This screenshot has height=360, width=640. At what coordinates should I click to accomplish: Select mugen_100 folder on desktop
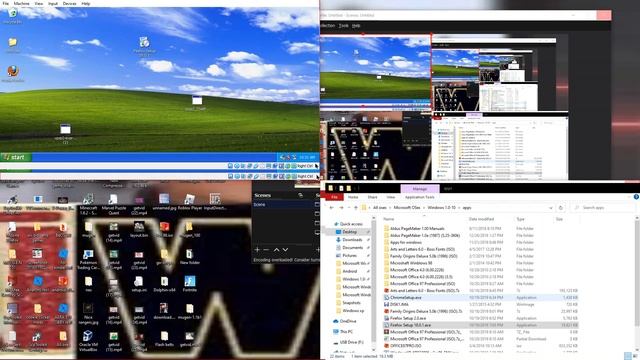click(189, 230)
